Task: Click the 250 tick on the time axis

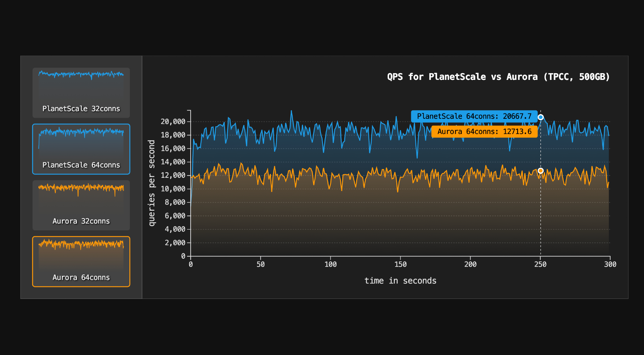Action: (x=540, y=264)
